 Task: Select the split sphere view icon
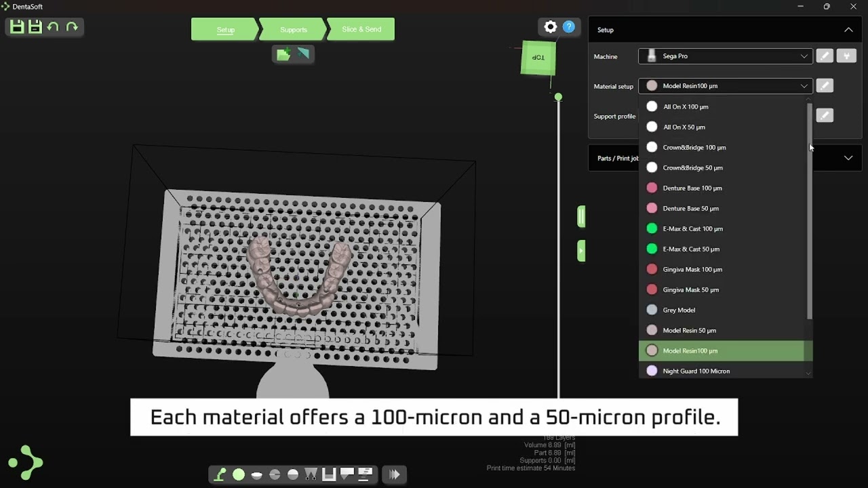point(275,474)
